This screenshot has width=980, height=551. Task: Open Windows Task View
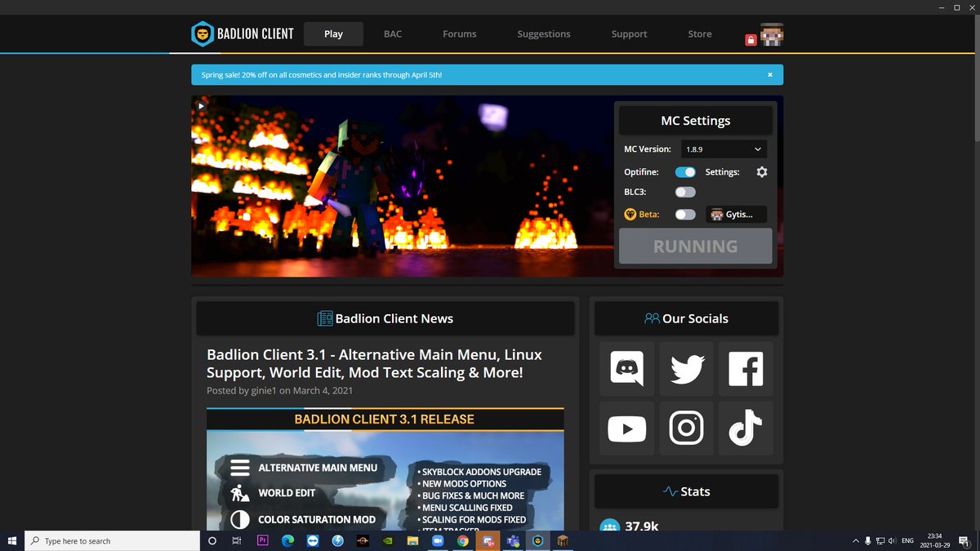pos(237,540)
